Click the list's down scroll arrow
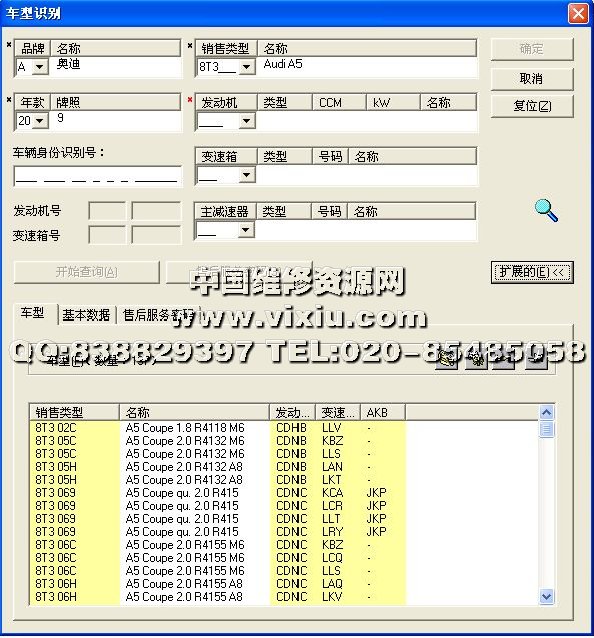This screenshot has width=594, height=638. point(546,596)
